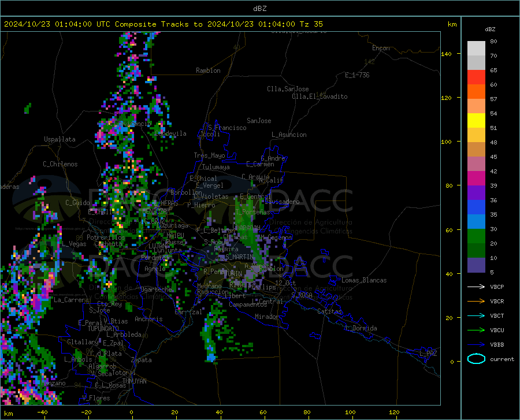The width and height of the screenshot is (520, 420).
Task: Click the '120' tick on bottom axis
Action: pyautogui.click(x=394, y=412)
